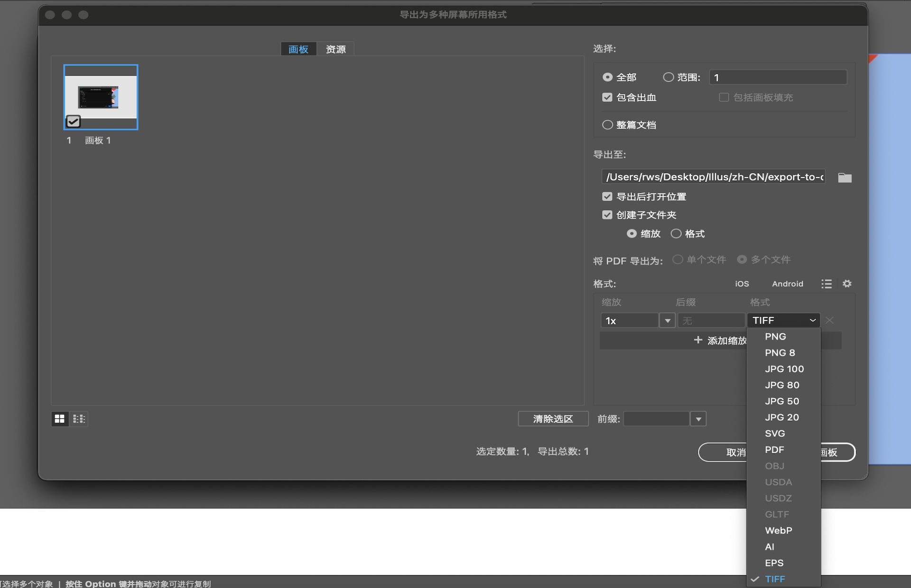Image resolution: width=911 pixels, height=588 pixels.
Task: Export PDF as 单个文件
Action: click(x=678, y=260)
